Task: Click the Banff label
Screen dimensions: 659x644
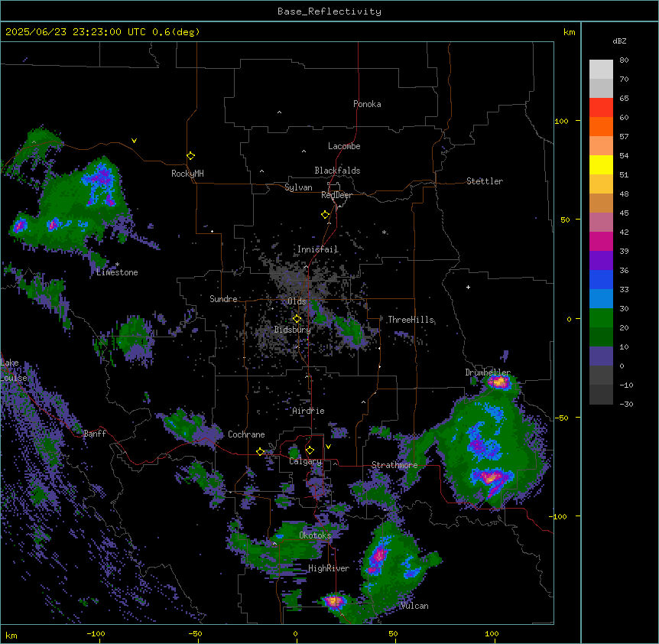Action: pyautogui.click(x=95, y=434)
